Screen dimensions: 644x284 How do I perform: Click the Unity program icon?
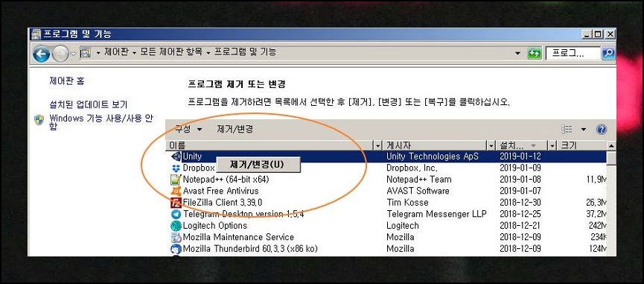(x=176, y=157)
